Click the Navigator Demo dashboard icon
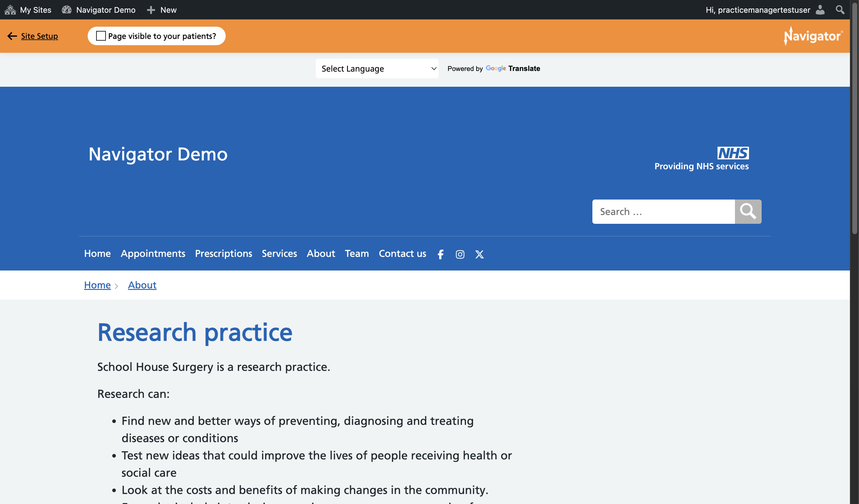This screenshot has width=859, height=504. pyautogui.click(x=66, y=9)
